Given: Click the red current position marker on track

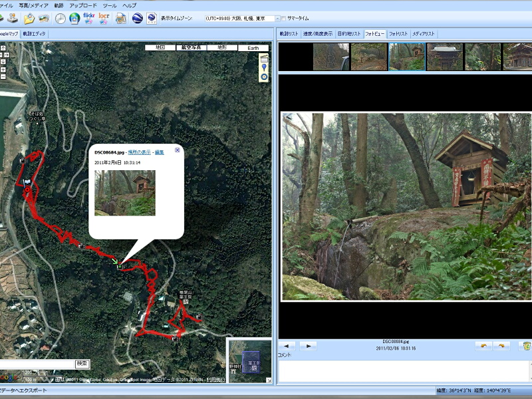Looking at the screenshot, I should coord(27,190).
